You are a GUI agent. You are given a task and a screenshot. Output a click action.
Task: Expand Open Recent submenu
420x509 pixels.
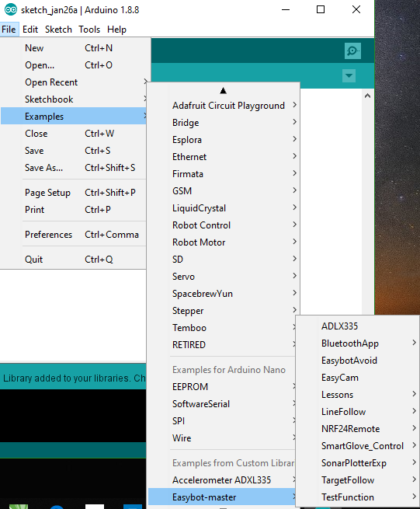[74, 82]
